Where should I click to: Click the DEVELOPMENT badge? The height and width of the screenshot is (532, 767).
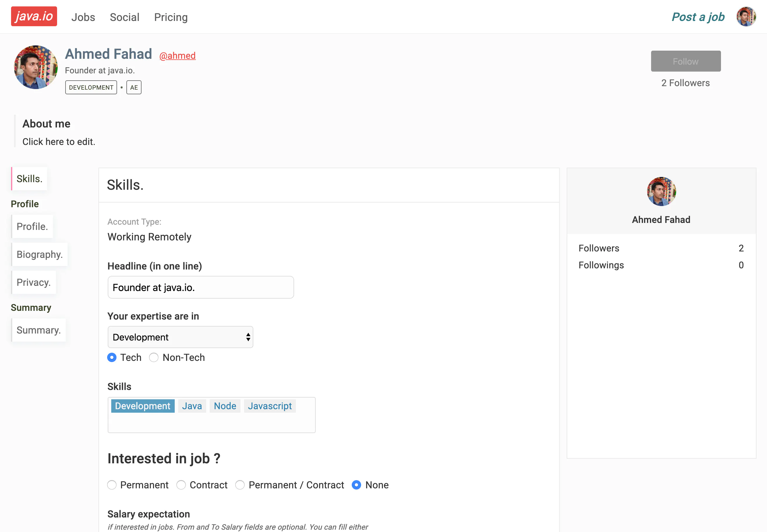91,87
